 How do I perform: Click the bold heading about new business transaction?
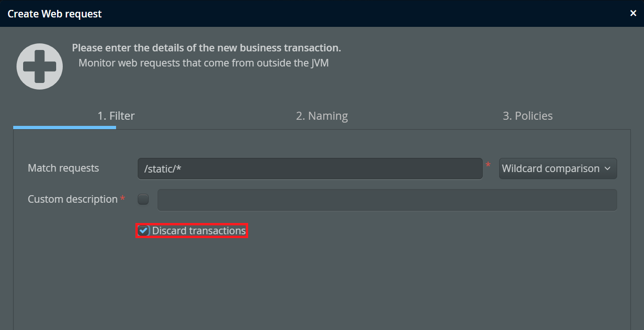coord(206,48)
